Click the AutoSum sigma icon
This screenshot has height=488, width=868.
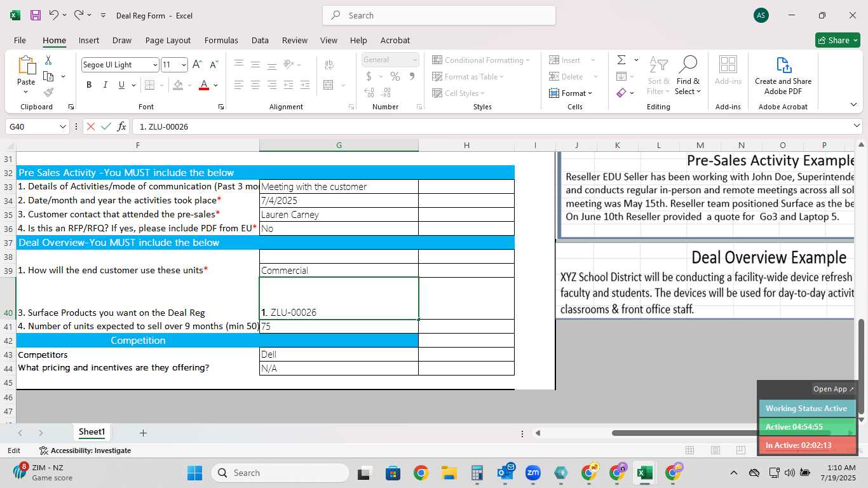pos(621,60)
